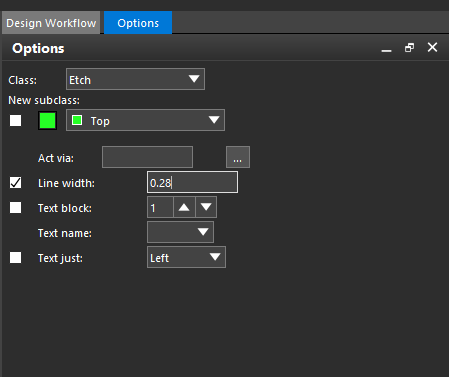The image size is (449, 377).
Task: Open the Text name dropdown
Action: pos(180,232)
